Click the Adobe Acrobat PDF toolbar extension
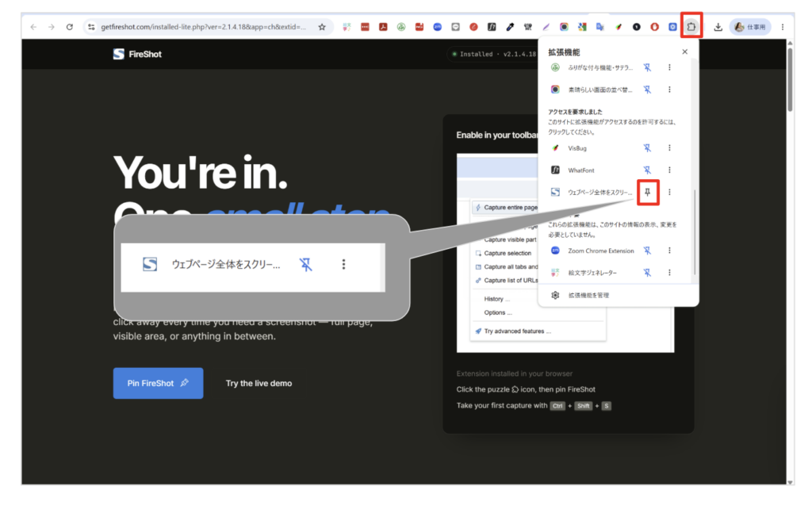812x509 pixels. [383, 27]
